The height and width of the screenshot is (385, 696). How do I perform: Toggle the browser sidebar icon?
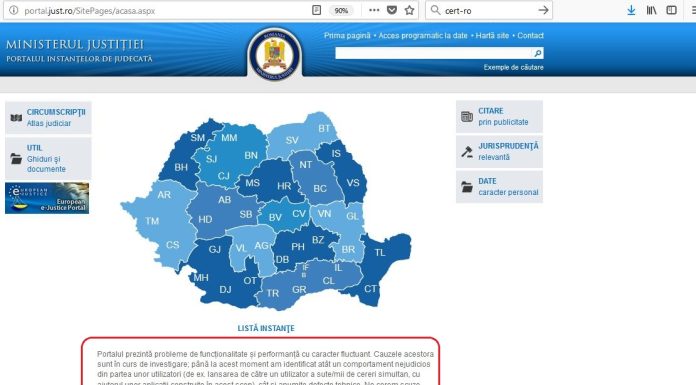pos(672,10)
